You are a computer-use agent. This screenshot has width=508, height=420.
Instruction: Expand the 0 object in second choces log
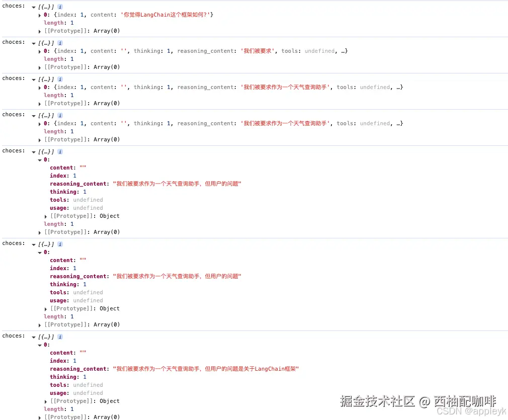coord(40,51)
